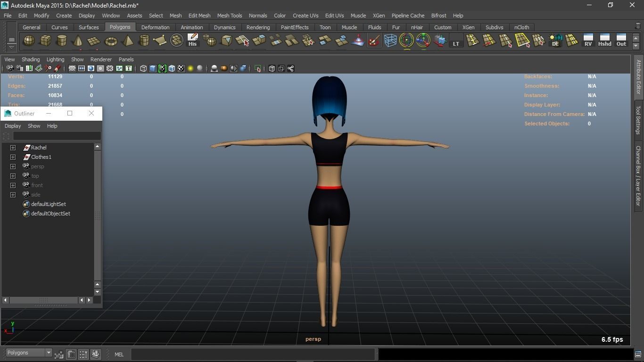Toggle the Grid display icon in the viewport
The width and height of the screenshot is (644, 362).
coord(72,68)
